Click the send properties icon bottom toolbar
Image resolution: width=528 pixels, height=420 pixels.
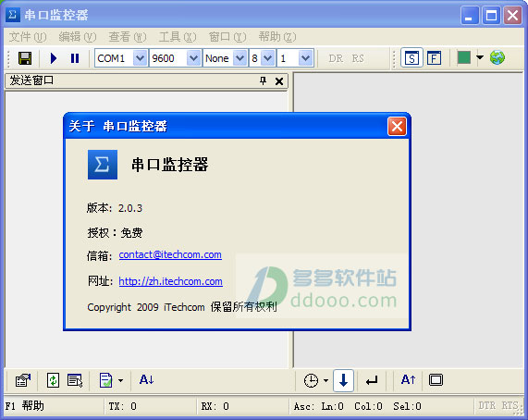point(23,380)
